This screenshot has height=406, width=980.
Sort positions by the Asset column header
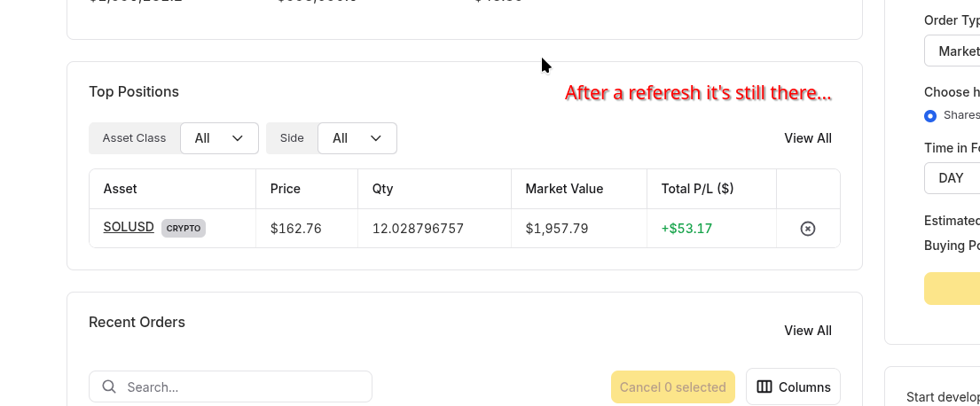[121, 189]
